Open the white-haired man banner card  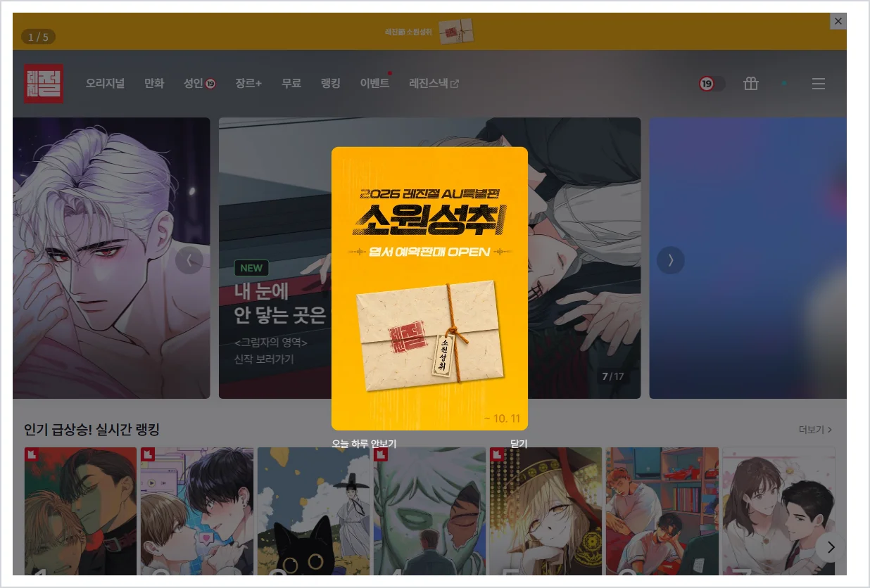111,258
